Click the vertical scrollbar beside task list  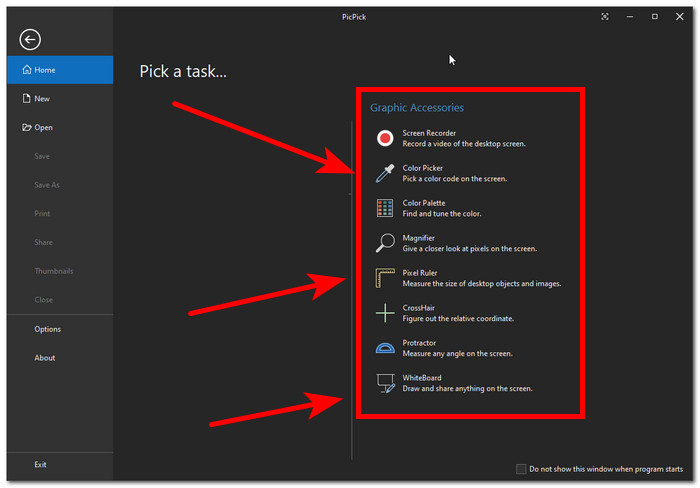(352, 300)
